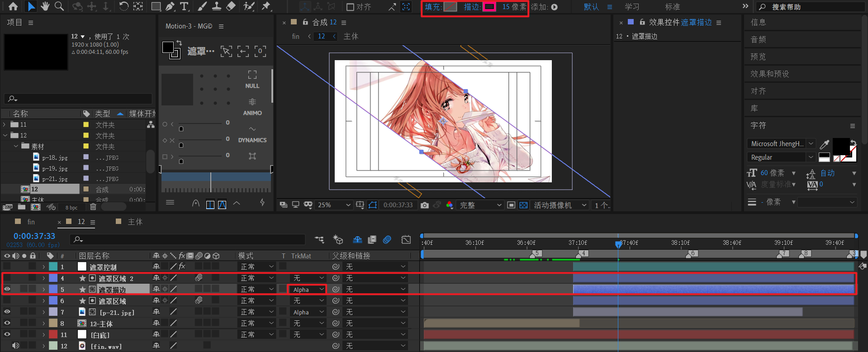
Task: Select the Puppet Pin tool
Action: point(266,6)
